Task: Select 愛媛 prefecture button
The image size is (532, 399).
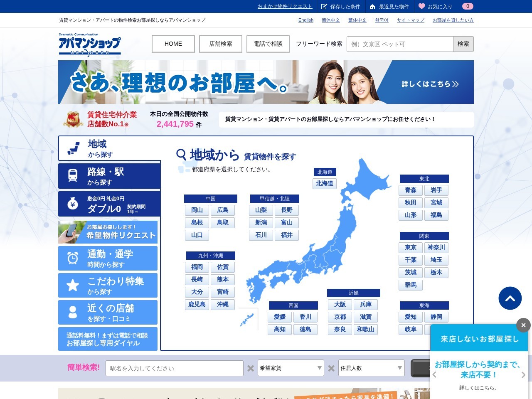Action: coord(280,317)
